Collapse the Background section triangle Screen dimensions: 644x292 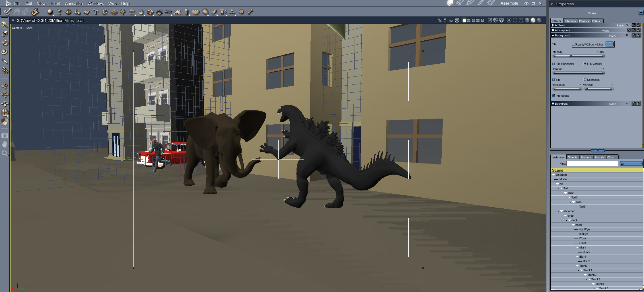553,36
